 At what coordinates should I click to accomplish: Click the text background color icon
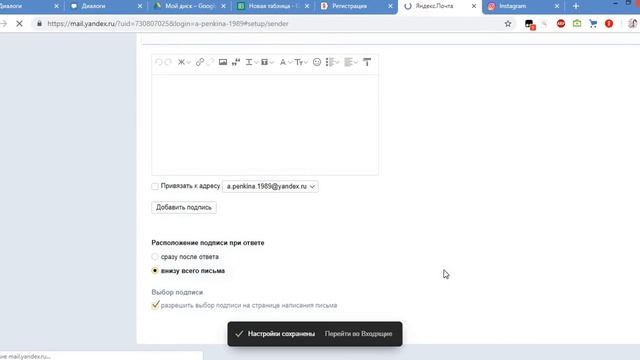tap(264, 62)
